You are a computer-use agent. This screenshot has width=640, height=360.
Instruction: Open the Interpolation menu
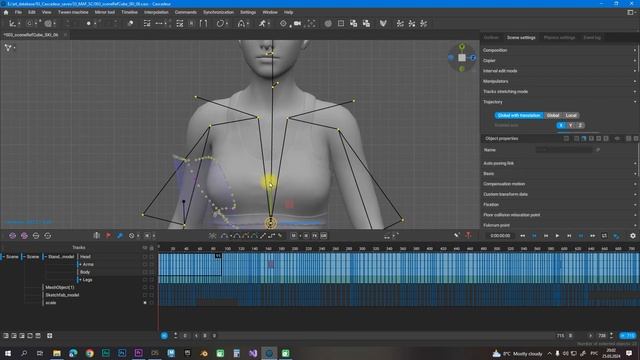pyautogui.click(x=156, y=12)
